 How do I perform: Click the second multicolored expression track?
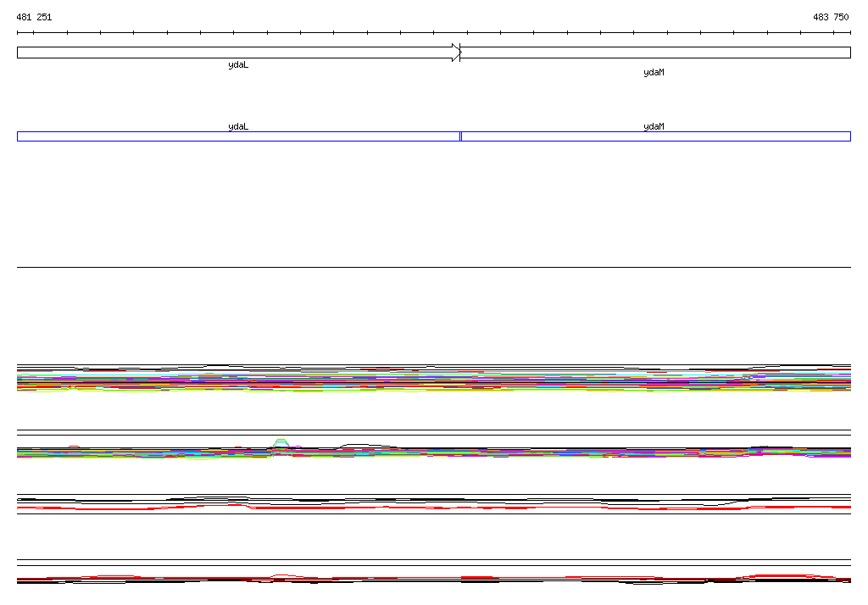coord(509,452)
